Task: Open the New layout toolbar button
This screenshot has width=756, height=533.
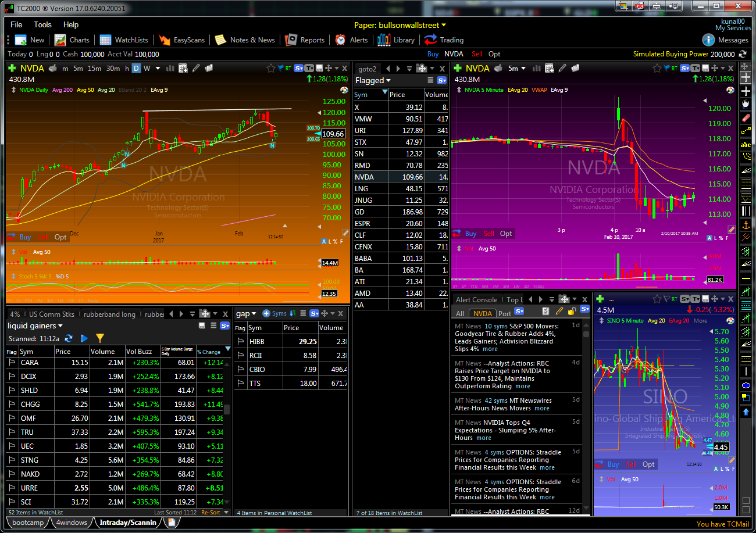Action: tap(29, 40)
